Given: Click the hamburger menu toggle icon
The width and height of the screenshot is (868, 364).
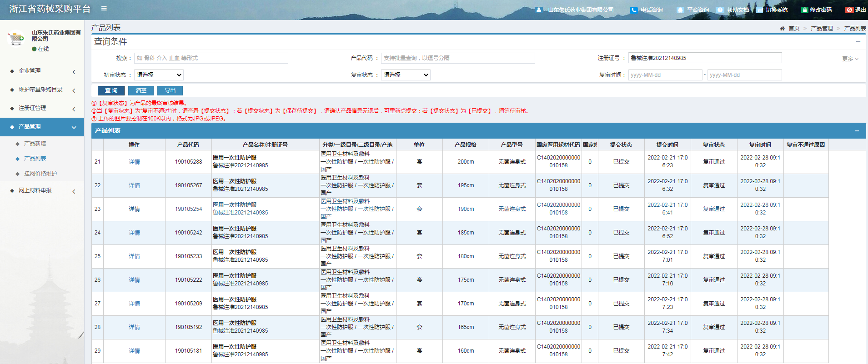Looking at the screenshot, I should [104, 9].
